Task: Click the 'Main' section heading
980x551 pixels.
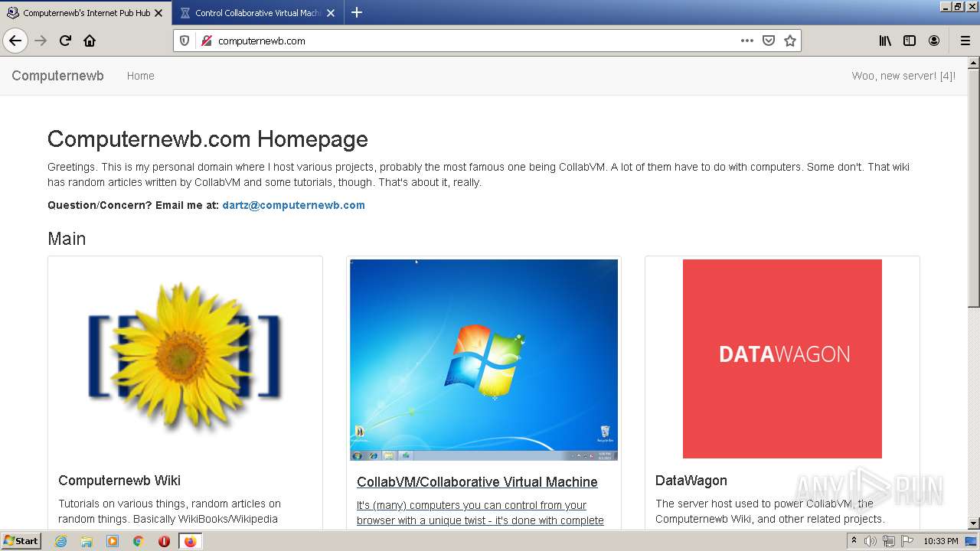Action: pos(67,239)
